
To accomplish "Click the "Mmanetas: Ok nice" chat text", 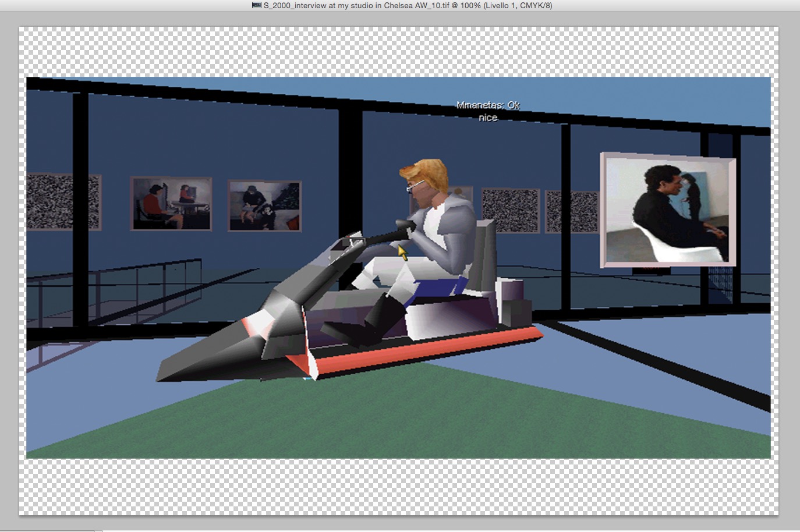I will (488, 111).
